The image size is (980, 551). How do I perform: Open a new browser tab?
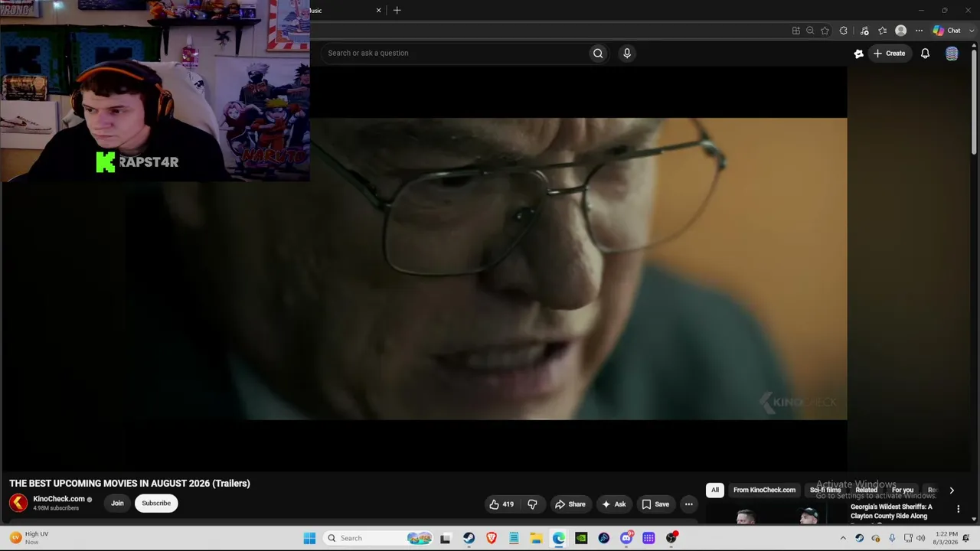(397, 11)
